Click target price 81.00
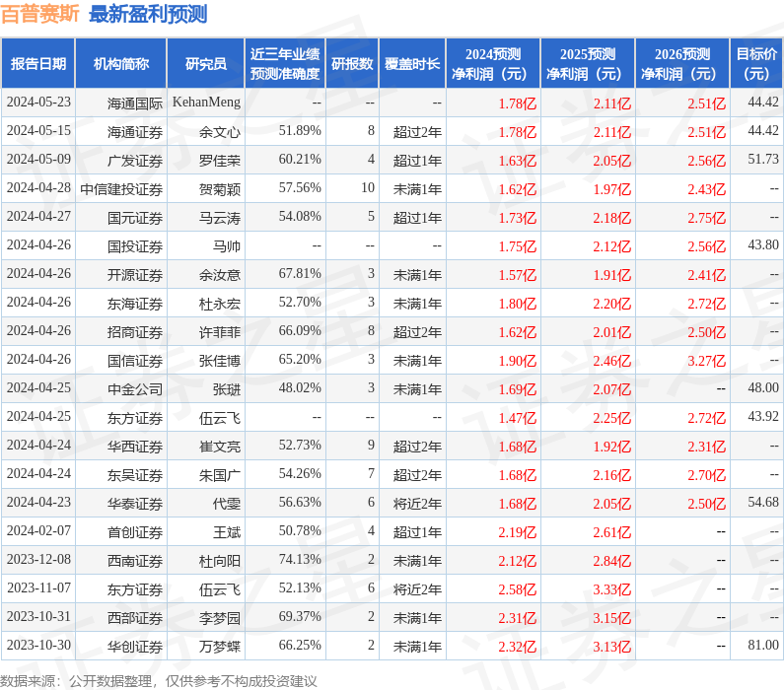The height and width of the screenshot is (690, 784). tap(763, 645)
